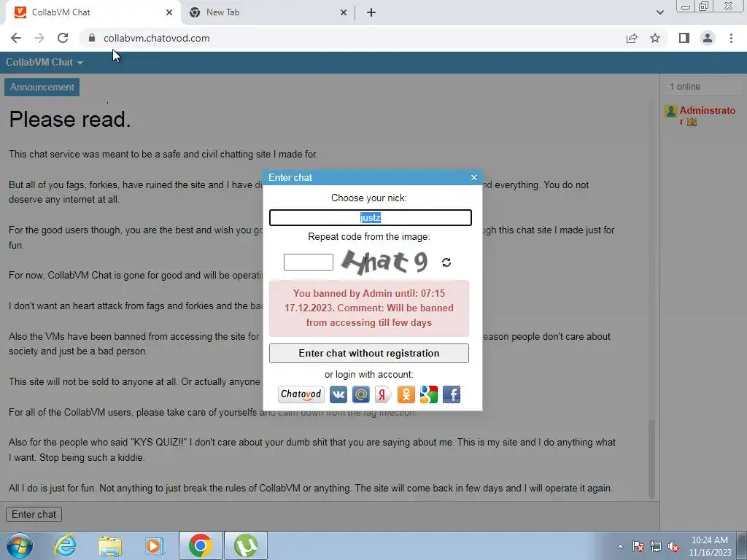Click the network tray icon

pos(656,547)
